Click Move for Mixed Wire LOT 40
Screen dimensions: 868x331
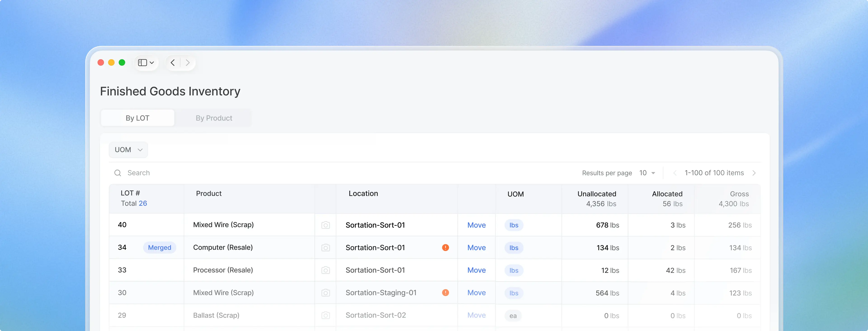(476, 225)
